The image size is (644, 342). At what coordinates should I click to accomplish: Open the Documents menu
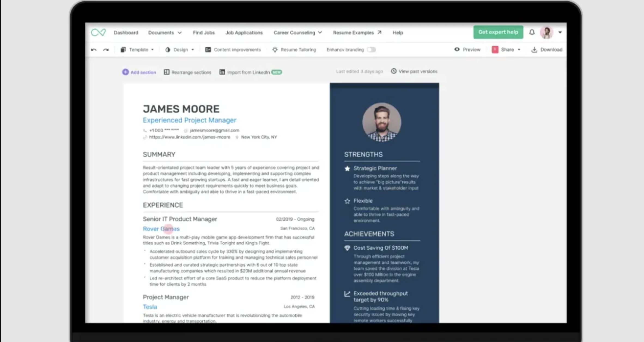click(165, 32)
